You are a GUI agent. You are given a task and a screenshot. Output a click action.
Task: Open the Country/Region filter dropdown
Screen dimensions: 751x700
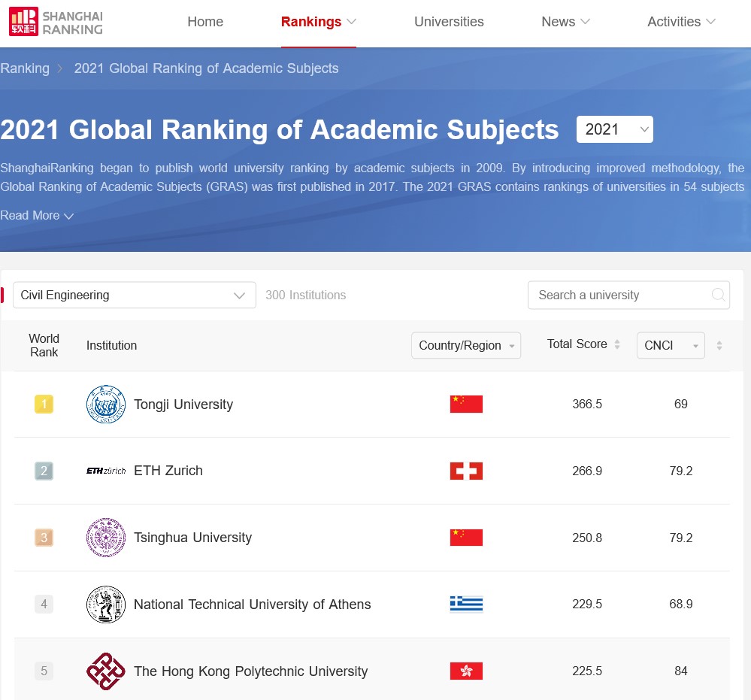[x=466, y=345]
